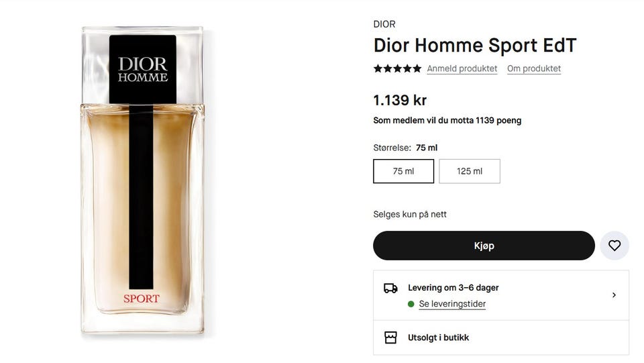Open the Anmeld produktet link
The width and height of the screenshot is (644, 363).
point(462,68)
